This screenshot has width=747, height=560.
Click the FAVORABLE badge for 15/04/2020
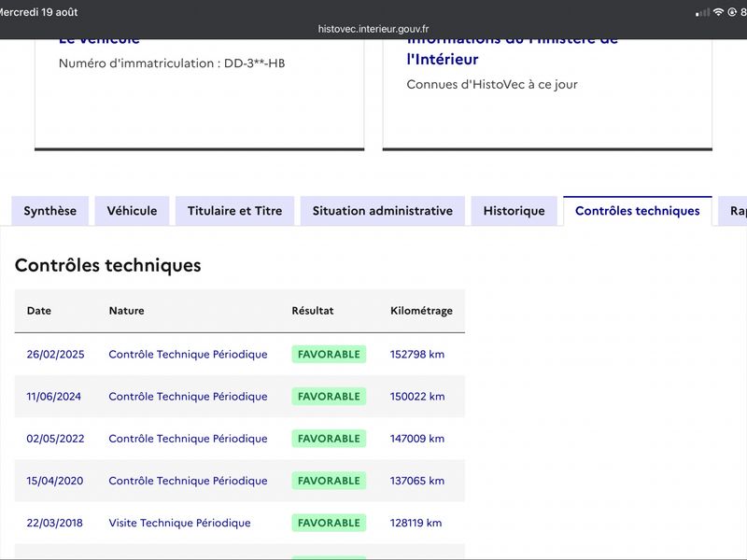pos(329,481)
